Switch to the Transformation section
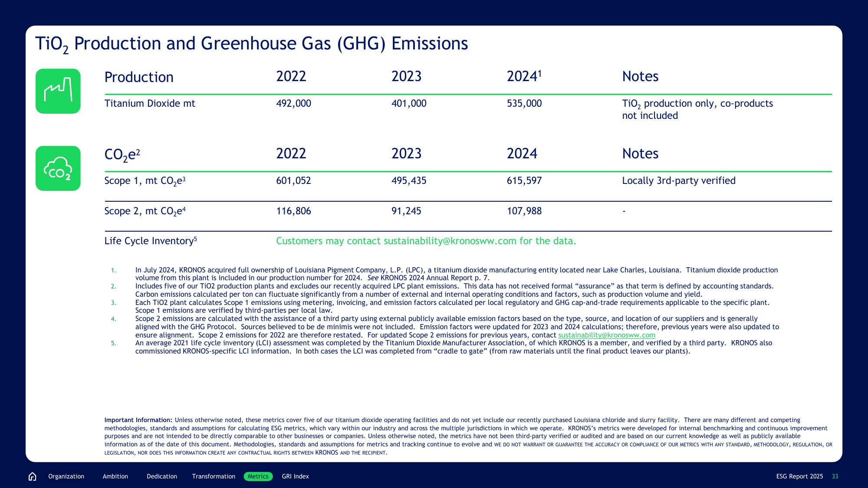This screenshot has height=488, width=868. tap(214, 476)
